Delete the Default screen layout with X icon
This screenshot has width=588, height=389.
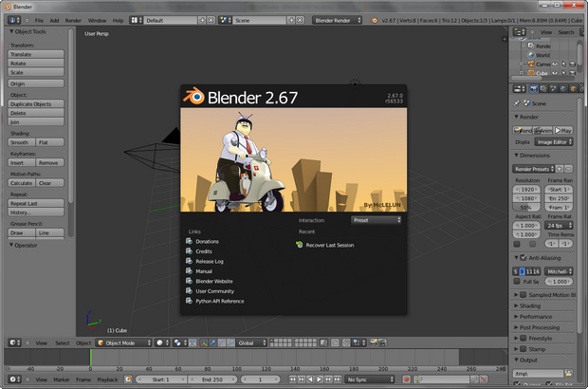tap(211, 20)
